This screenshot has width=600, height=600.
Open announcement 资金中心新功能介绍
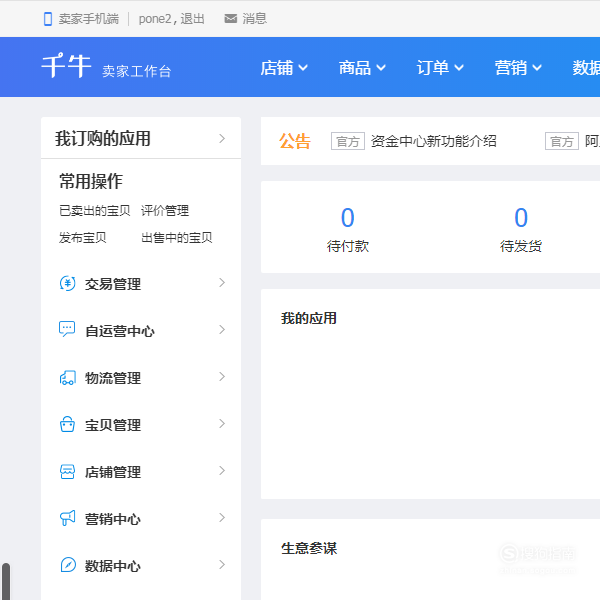click(x=434, y=141)
